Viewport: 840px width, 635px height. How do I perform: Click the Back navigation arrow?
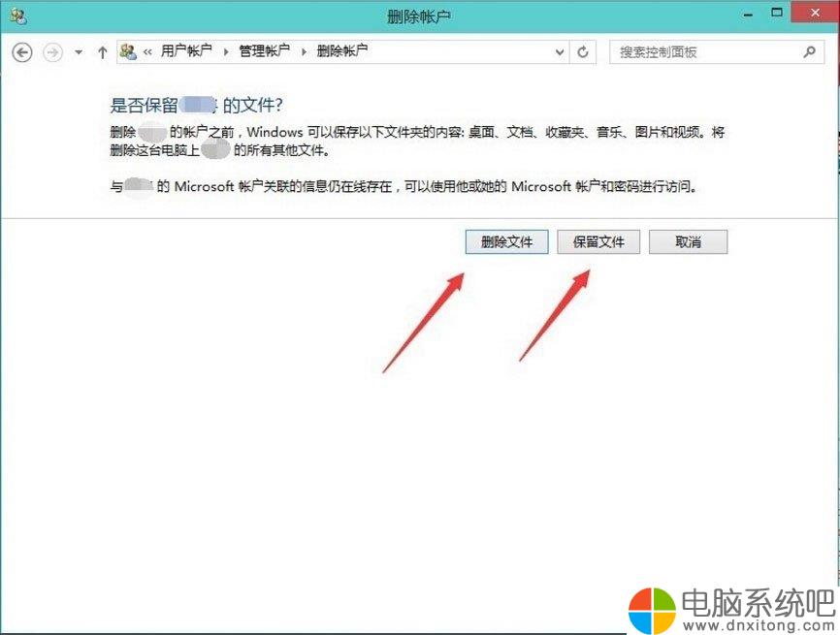click(x=22, y=52)
